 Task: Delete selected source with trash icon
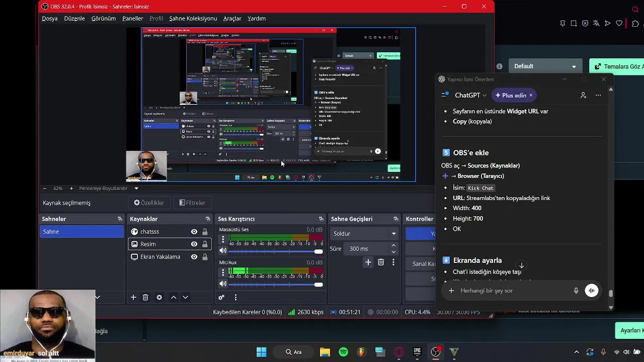[x=145, y=297]
